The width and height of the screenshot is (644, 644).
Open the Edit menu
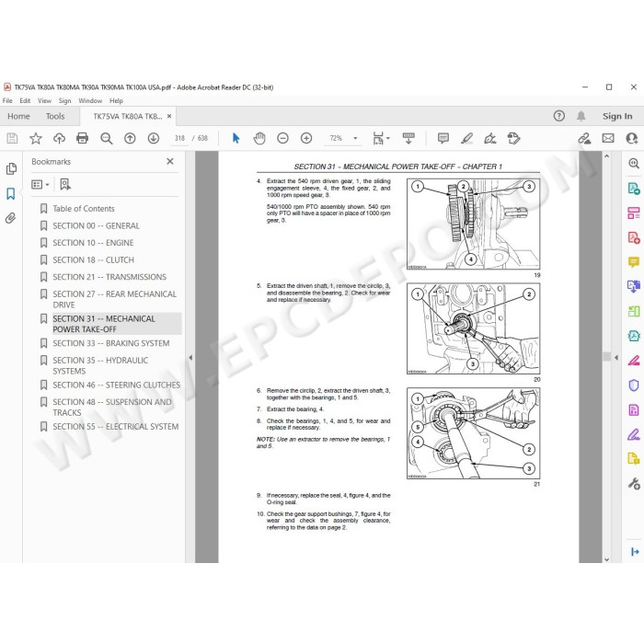tap(25, 100)
